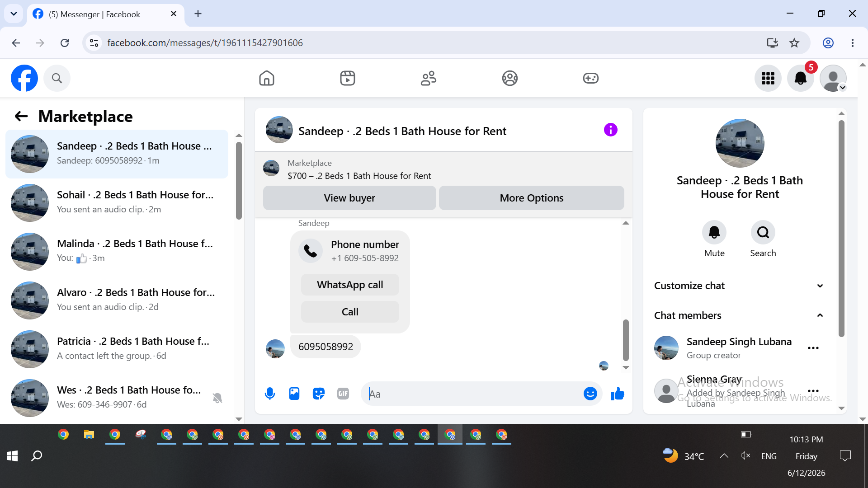Open the Windows Start menu
The image size is (868, 488).
coord(12,456)
